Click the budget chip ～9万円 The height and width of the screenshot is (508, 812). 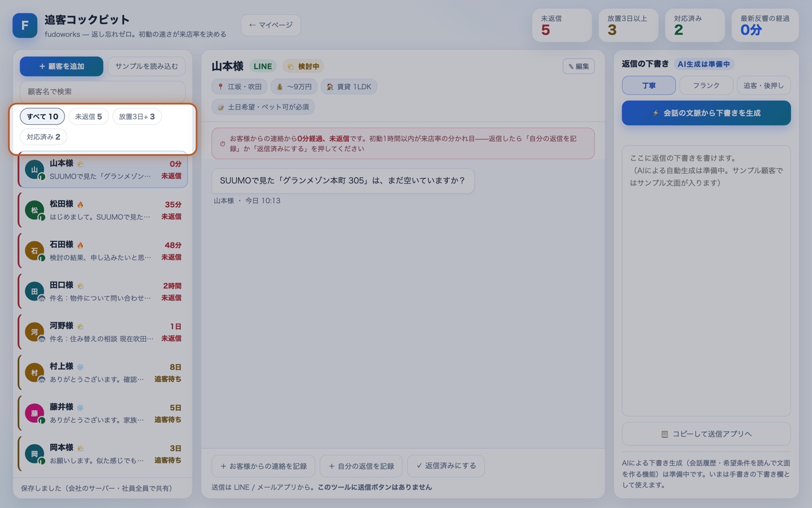point(294,86)
